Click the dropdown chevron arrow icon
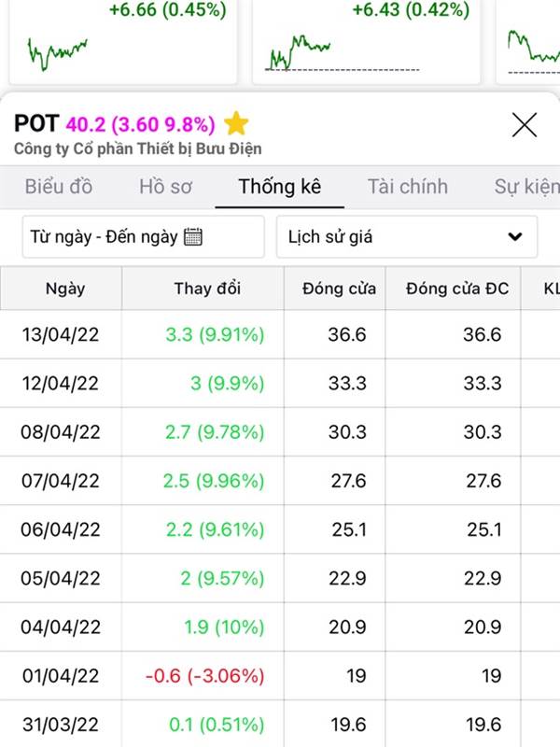 pyautogui.click(x=515, y=237)
